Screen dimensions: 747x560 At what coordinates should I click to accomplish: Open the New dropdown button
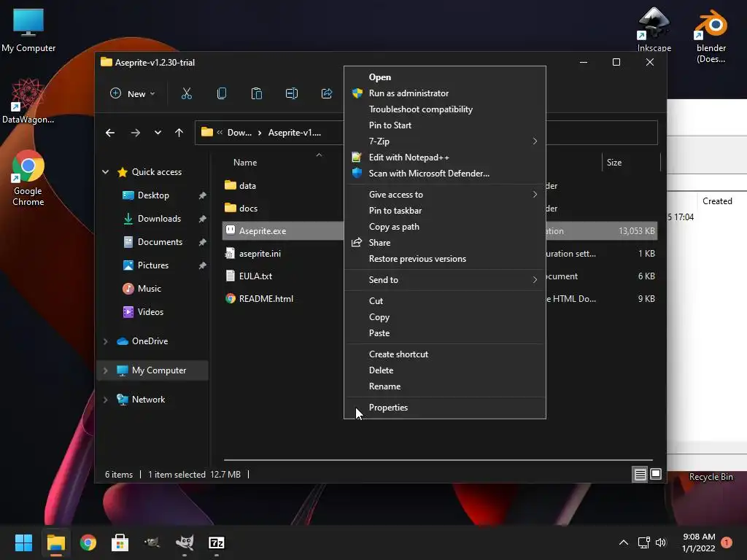point(133,94)
